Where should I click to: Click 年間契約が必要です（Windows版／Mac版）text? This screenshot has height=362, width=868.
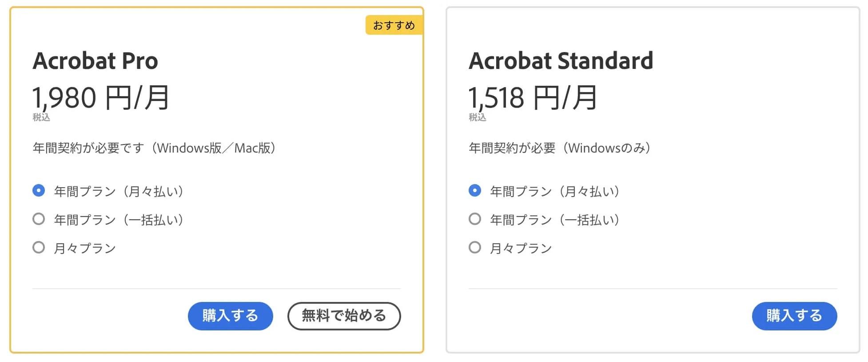[x=154, y=148]
